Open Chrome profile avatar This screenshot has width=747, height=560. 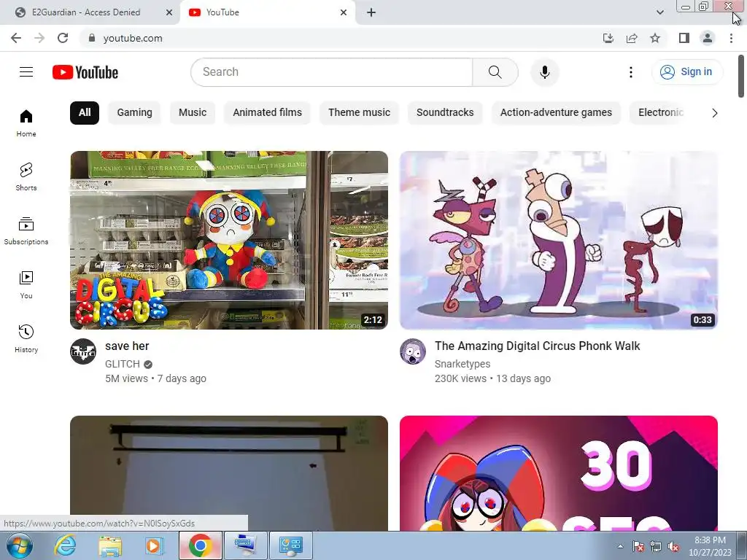pyautogui.click(x=708, y=38)
